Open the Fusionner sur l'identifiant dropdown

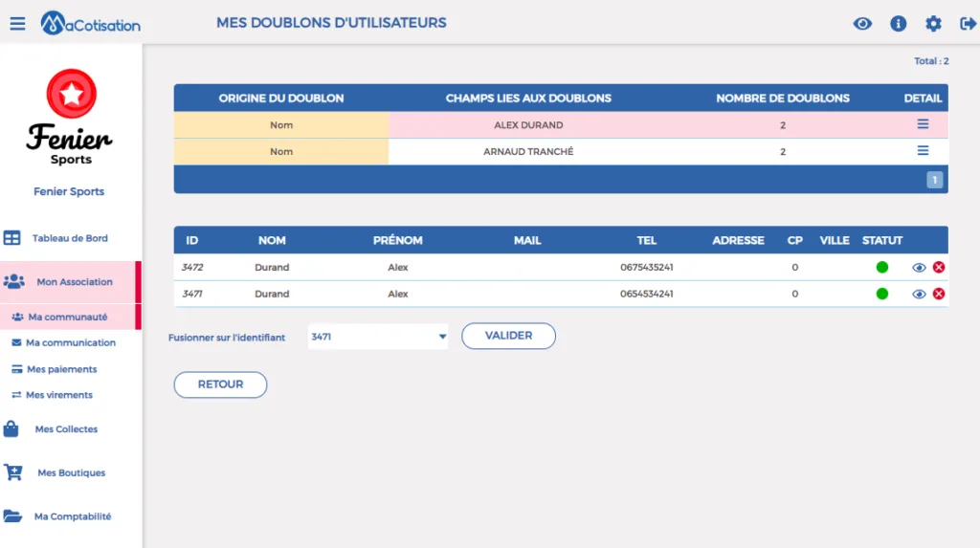(378, 337)
